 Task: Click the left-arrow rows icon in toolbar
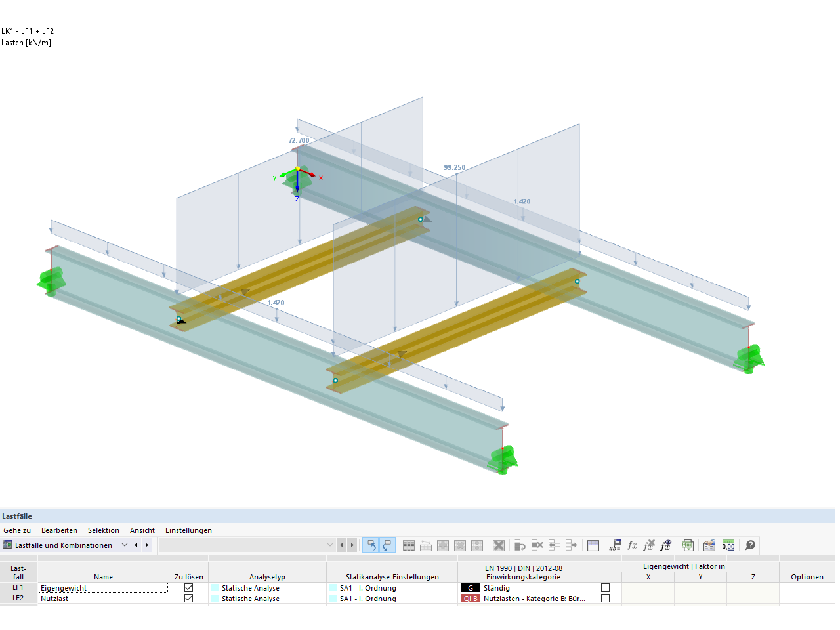tap(555, 545)
